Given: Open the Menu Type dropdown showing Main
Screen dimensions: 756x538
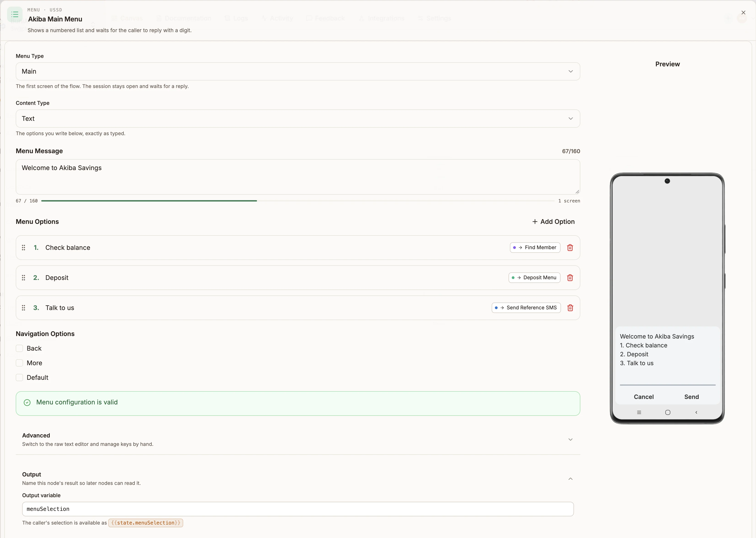Looking at the screenshot, I should coord(298,71).
